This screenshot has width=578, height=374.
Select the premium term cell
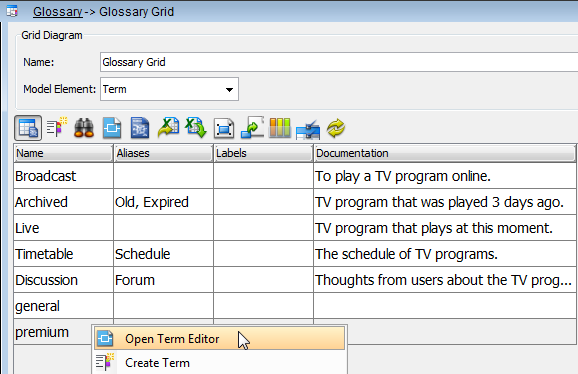tap(53, 332)
